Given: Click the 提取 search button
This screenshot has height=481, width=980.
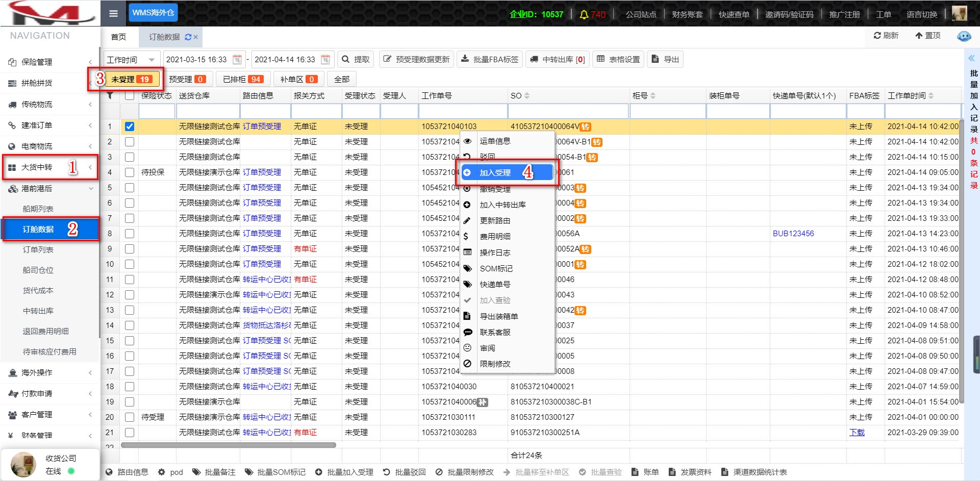Looking at the screenshot, I should click(x=356, y=60).
